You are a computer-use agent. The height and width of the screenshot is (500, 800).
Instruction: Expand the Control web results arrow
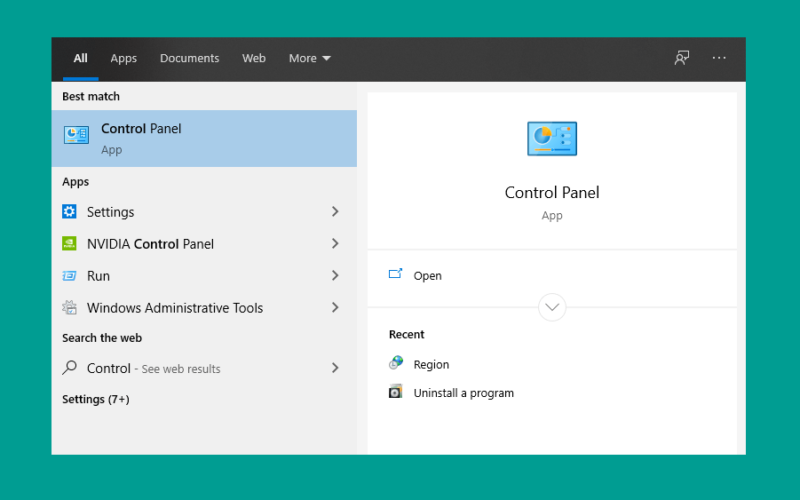(x=335, y=367)
